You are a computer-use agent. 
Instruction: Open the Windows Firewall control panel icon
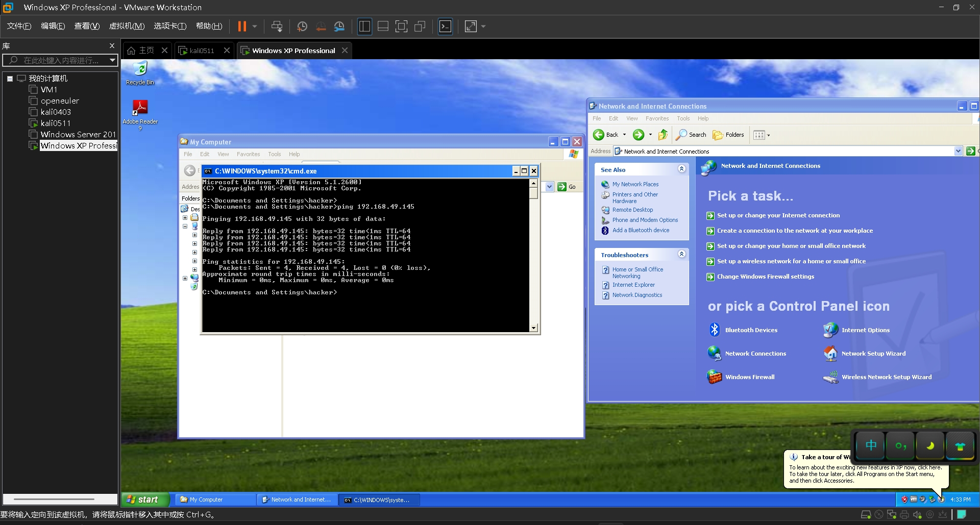pyautogui.click(x=741, y=377)
